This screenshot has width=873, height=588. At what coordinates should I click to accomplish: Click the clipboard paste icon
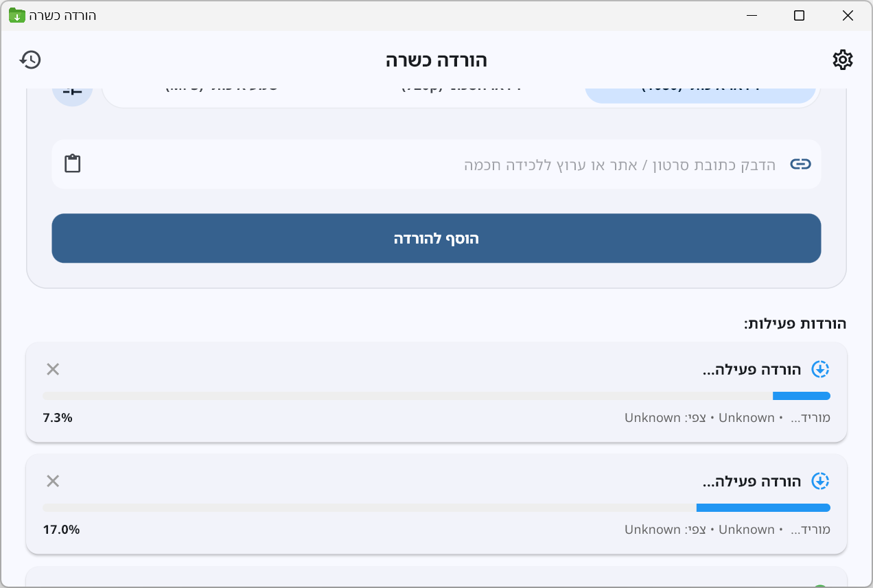[73, 164]
